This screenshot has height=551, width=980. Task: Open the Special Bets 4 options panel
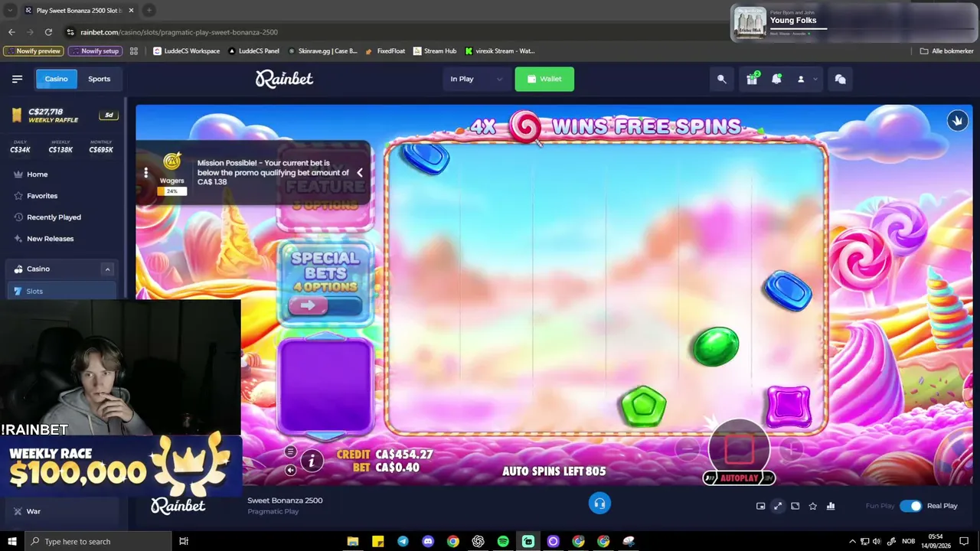coord(325,283)
